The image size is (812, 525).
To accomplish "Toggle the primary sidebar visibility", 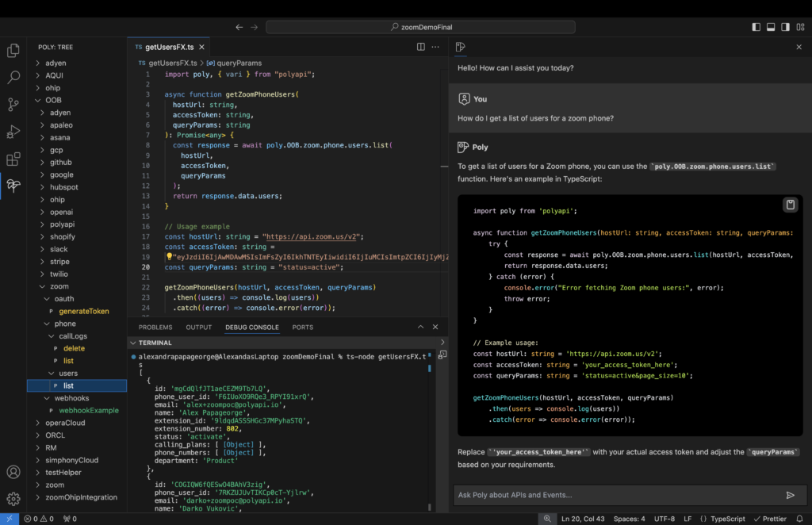I will click(756, 26).
